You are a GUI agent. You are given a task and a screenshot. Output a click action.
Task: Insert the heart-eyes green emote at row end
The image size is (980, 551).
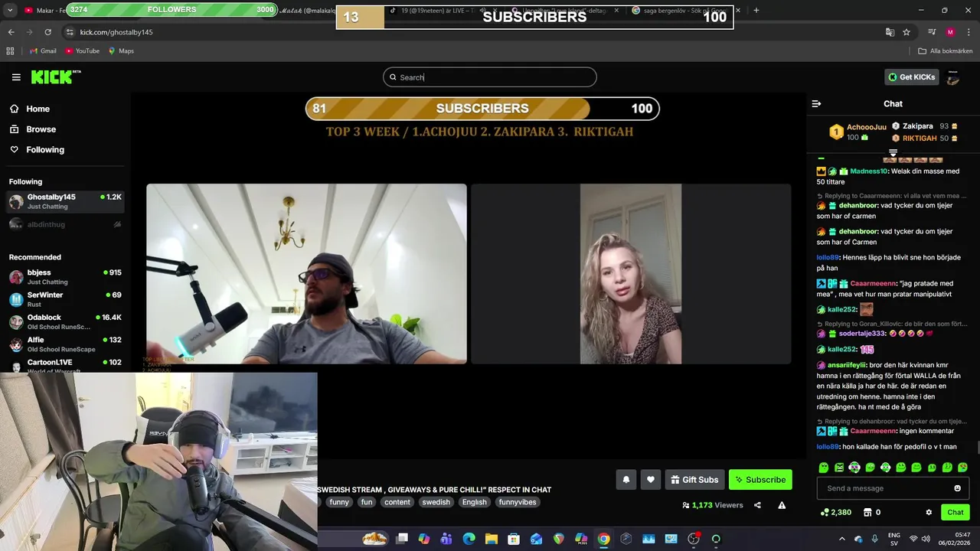[962, 468]
